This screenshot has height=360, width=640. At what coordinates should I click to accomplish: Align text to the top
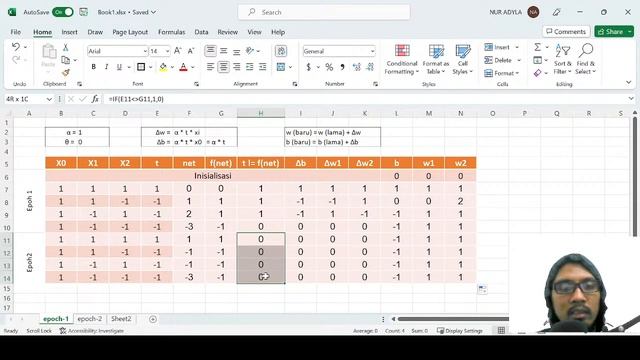point(211,51)
